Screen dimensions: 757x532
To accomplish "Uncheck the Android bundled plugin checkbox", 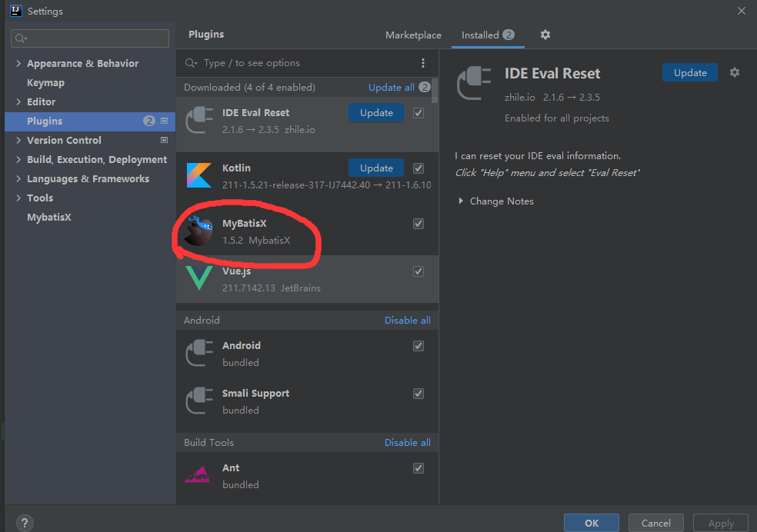I will [x=419, y=346].
